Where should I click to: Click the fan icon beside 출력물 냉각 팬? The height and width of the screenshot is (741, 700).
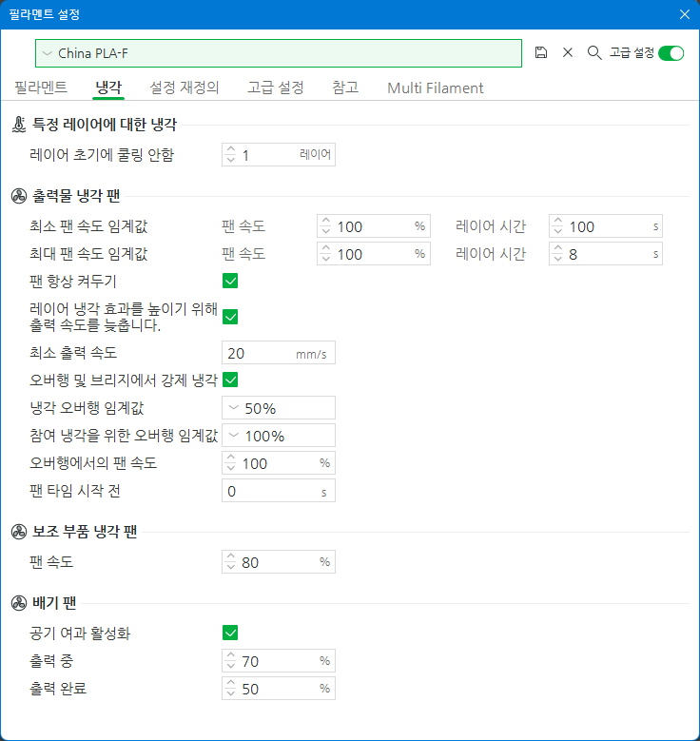19,196
